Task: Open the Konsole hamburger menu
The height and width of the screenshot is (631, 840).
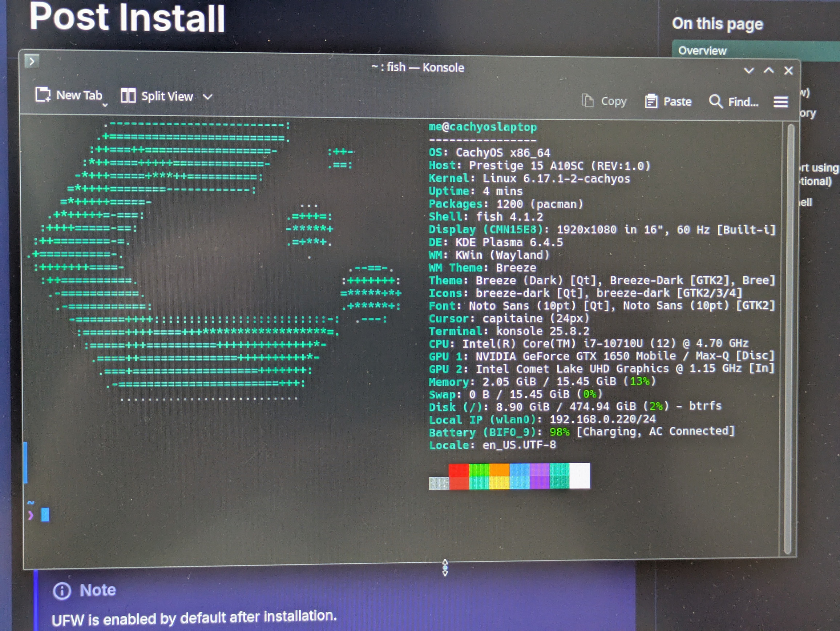Action: tap(780, 102)
